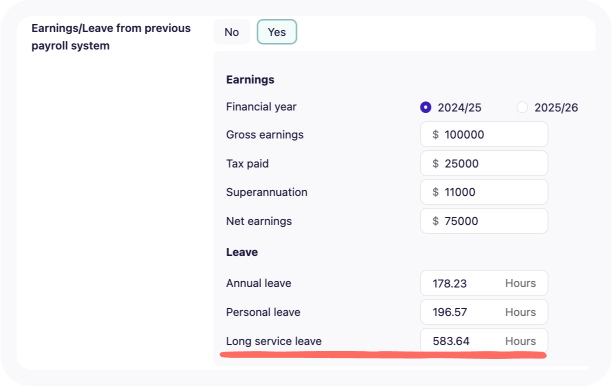Click the dollar sign in Superannuation
This screenshot has width=612, height=386.
tap(436, 192)
